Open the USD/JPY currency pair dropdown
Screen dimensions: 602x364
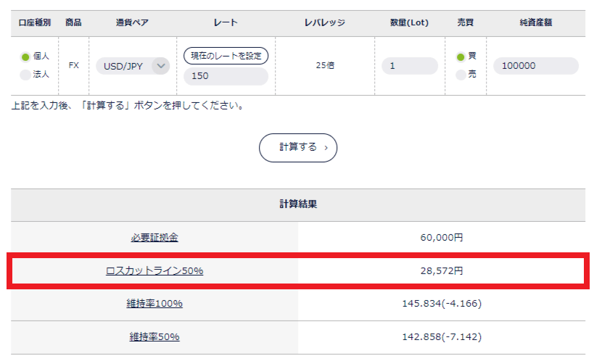point(133,66)
